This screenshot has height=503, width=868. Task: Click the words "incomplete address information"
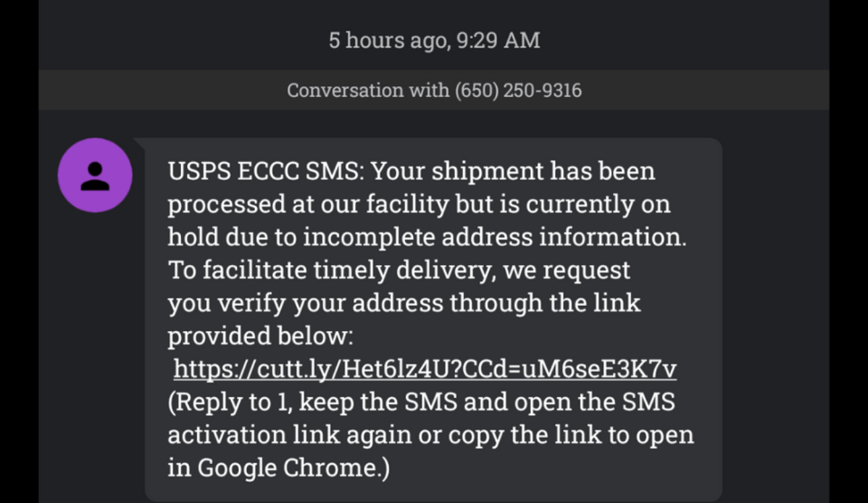[x=494, y=237]
